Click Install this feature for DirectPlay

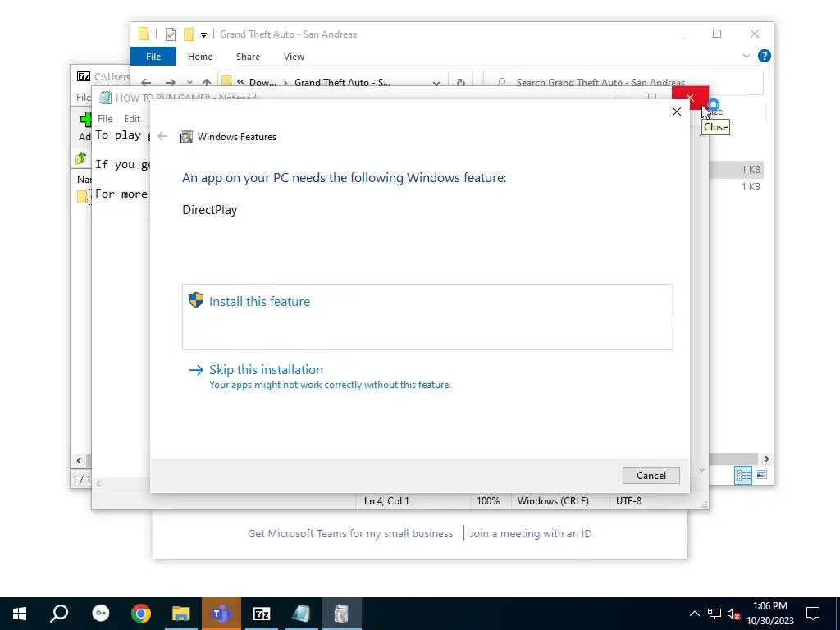[x=427, y=317]
